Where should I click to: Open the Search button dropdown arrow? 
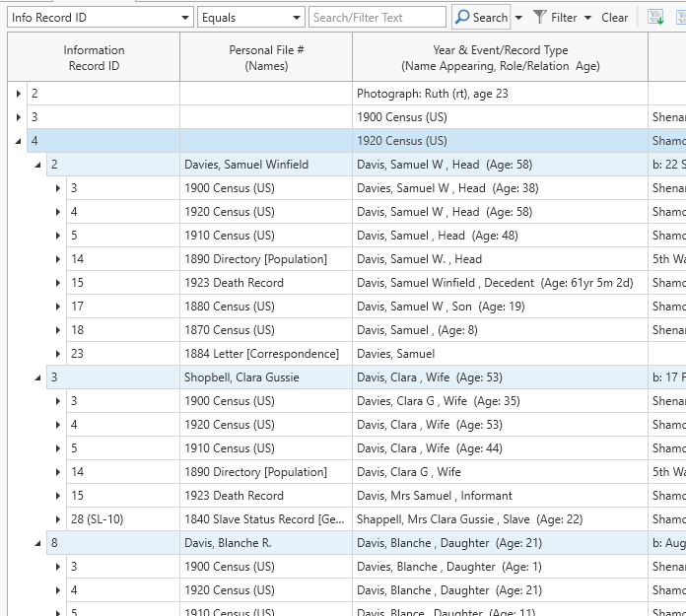tap(518, 18)
